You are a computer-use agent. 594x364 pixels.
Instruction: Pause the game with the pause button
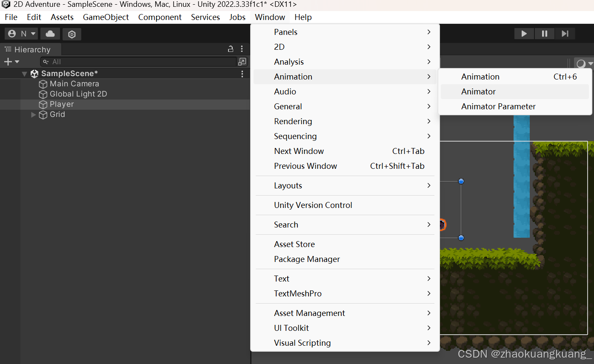coord(544,34)
